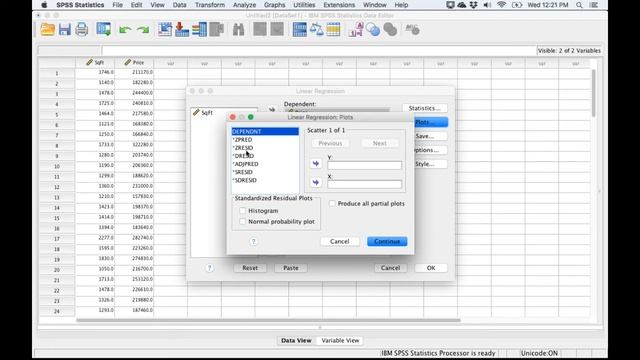Switch to Data View tab
The height and width of the screenshot is (360, 640).
(296, 340)
